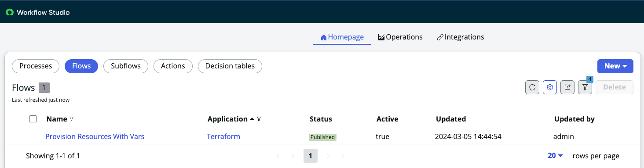Click the Active column header

click(x=387, y=119)
